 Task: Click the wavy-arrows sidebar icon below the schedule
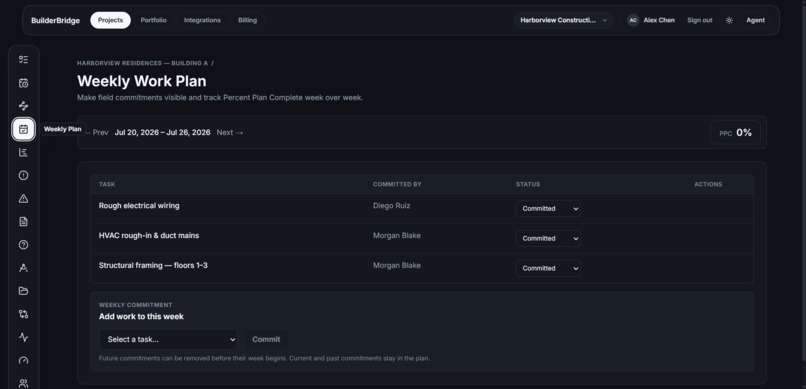tap(23, 106)
